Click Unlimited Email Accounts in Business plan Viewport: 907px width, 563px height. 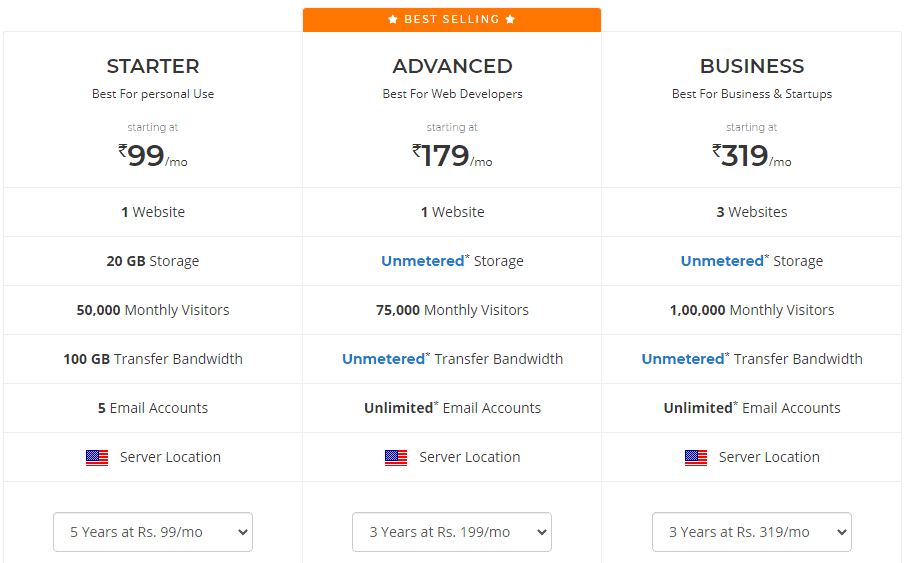tap(751, 408)
